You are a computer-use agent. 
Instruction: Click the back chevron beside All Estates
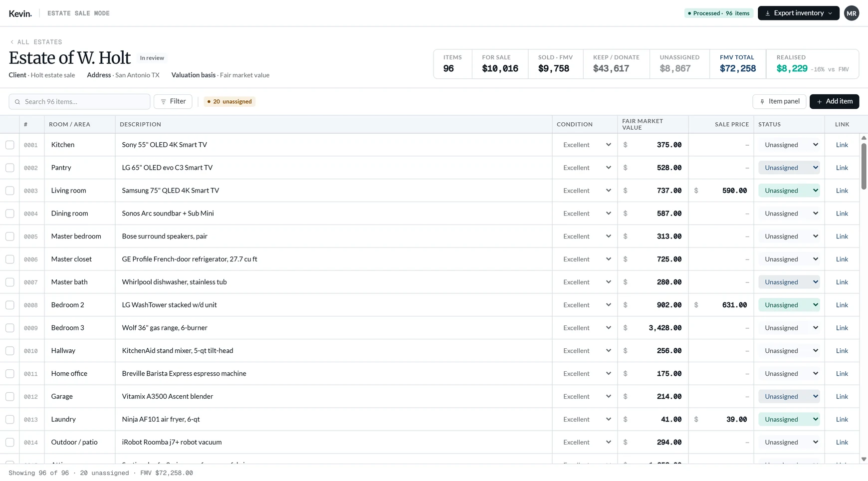pyautogui.click(x=12, y=42)
